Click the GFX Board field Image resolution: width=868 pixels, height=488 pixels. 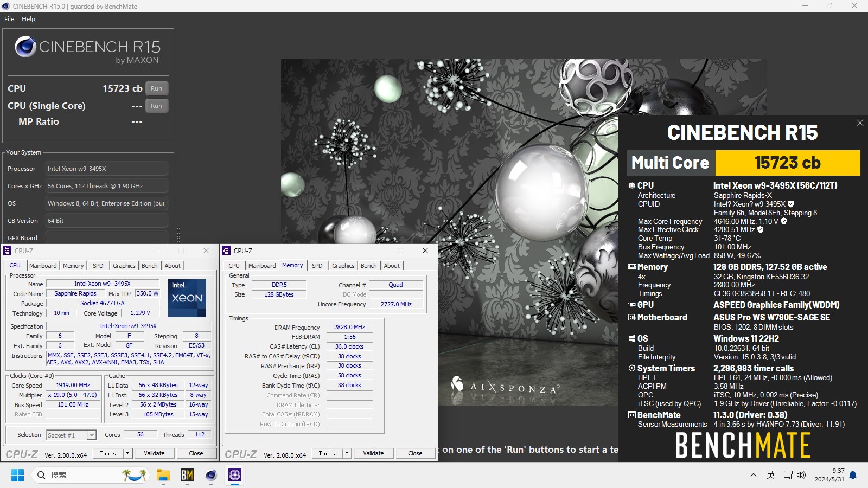tap(106, 237)
